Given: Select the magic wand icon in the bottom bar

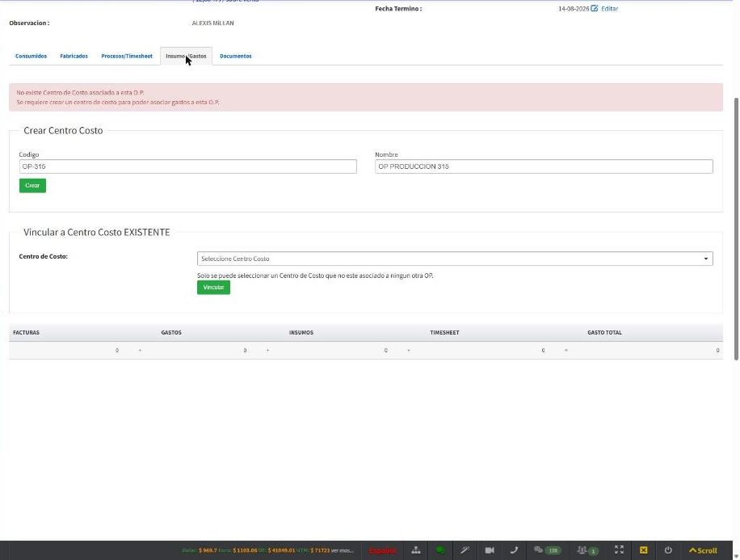Looking at the screenshot, I should pos(465,550).
